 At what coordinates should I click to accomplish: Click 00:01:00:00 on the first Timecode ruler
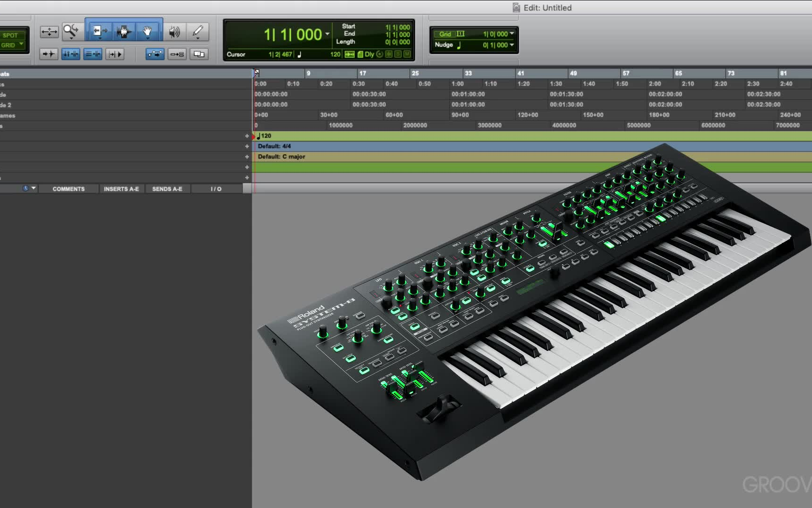point(468,94)
